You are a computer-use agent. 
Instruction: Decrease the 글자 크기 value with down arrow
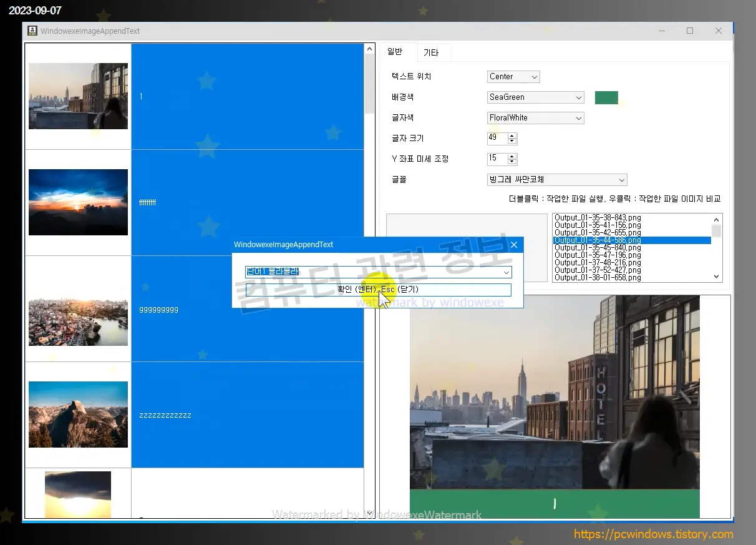coord(513,142)
